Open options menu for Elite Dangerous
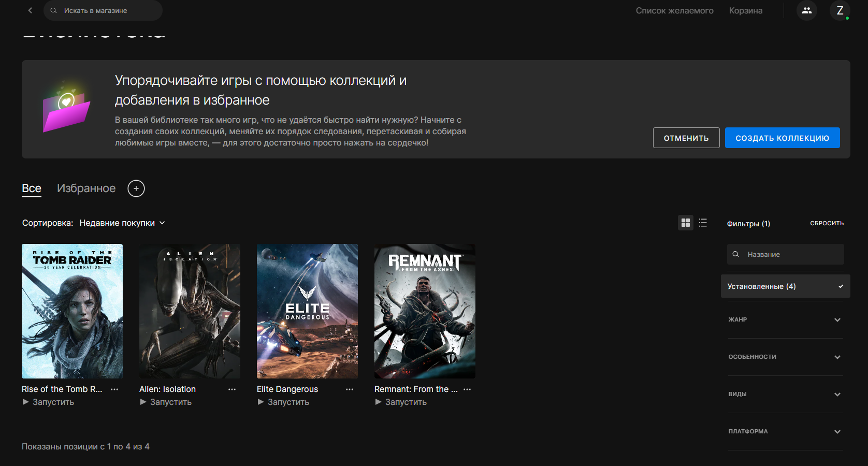This screenshot has width=868, height=466. 350,389
